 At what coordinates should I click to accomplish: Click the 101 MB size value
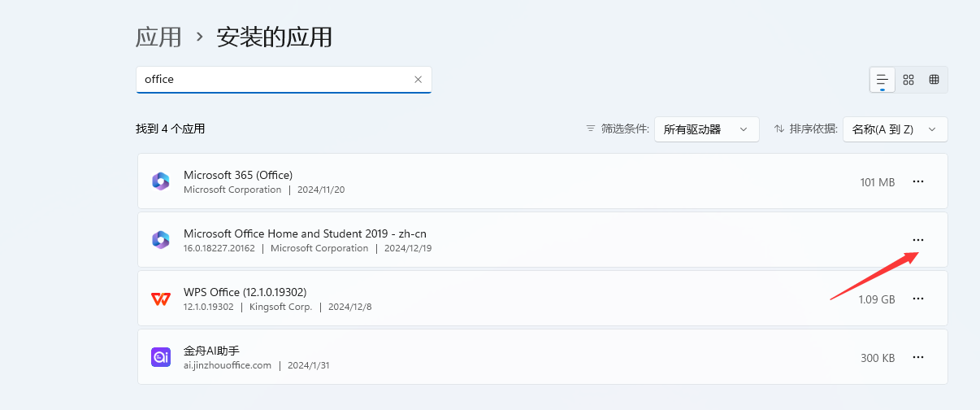pyautogui.click(x=878, y=182)
